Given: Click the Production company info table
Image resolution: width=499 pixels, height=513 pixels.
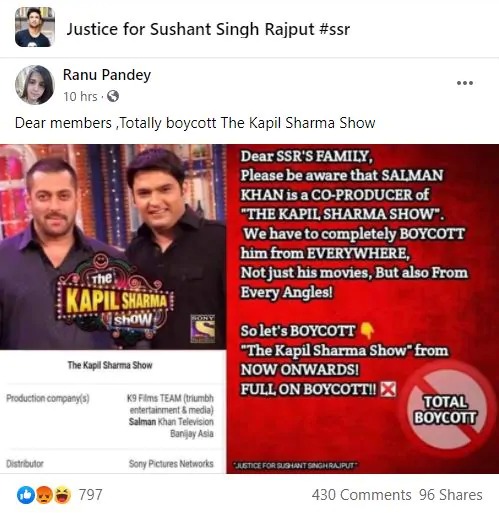Looking at the screenshot, I should pos(113,412).
